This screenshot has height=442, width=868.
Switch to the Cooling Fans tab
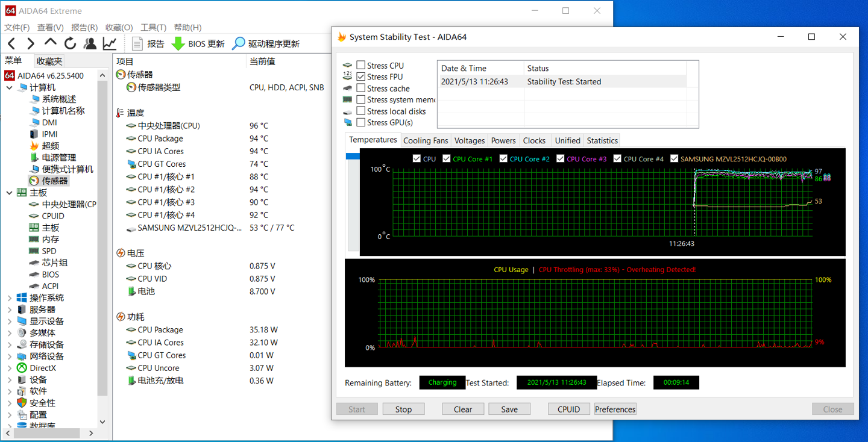tap(426, 140)
